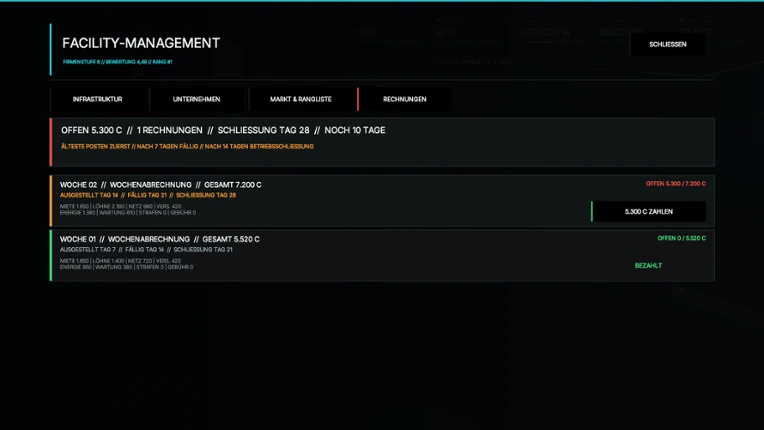This screenshot has width=764, height=430.
Task: Click Woche 02 Miete 1.650 cost breakdown
Action: (x=128, y=210)
